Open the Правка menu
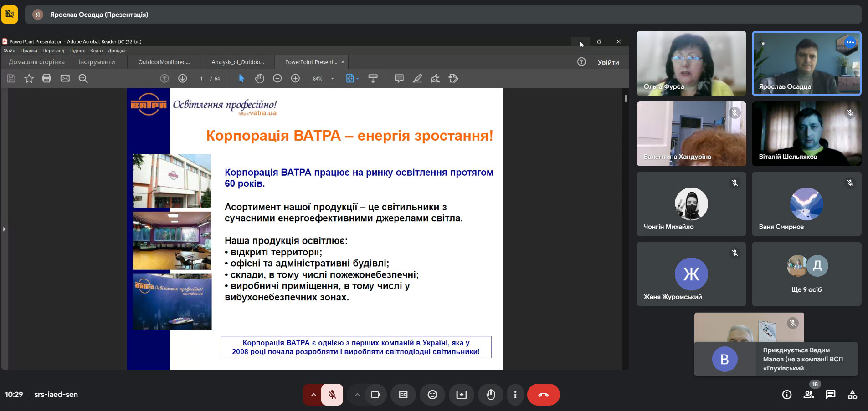The height and width of the screenshot is (411, 868). tap(29, 51)
